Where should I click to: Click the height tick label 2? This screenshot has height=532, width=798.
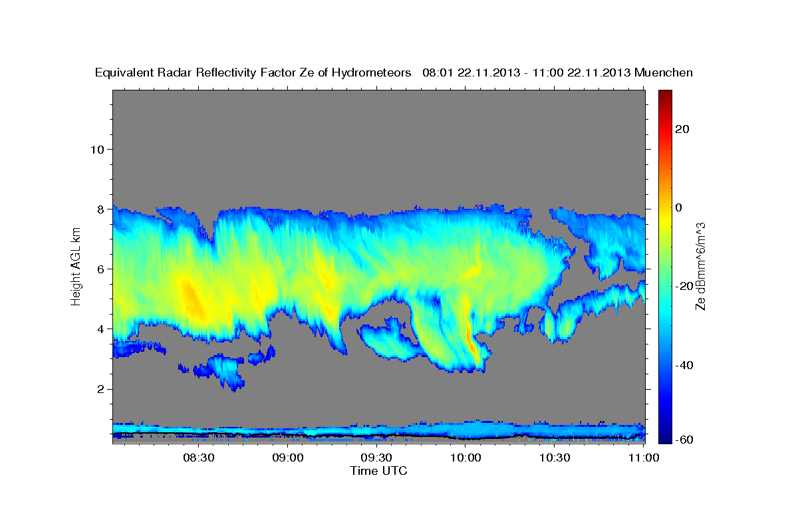point(100,389)
